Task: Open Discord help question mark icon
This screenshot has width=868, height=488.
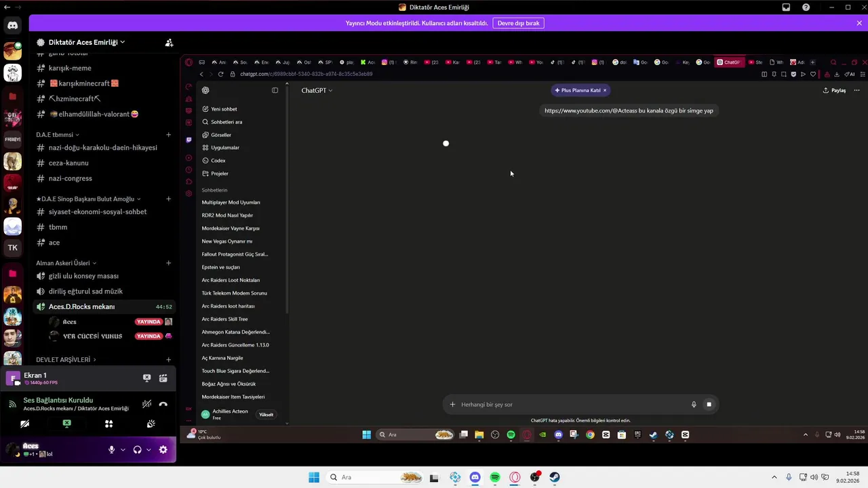Action: [x=806, y=7]
